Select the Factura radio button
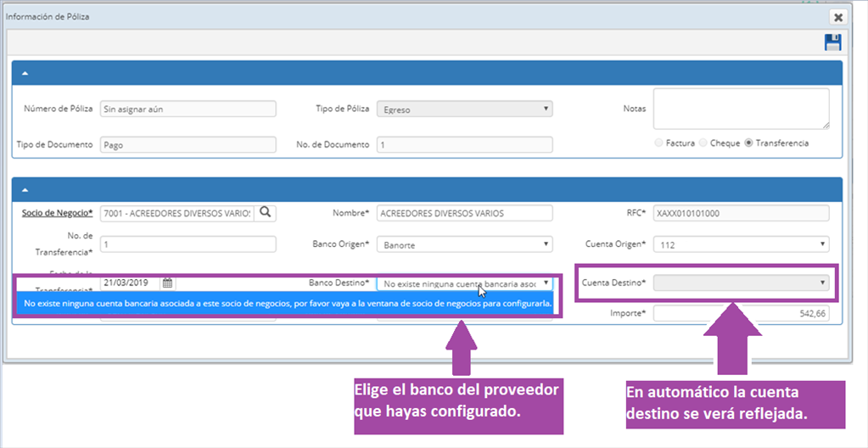The height and width of the screenshot is (448, 868). tap(658, 143)
